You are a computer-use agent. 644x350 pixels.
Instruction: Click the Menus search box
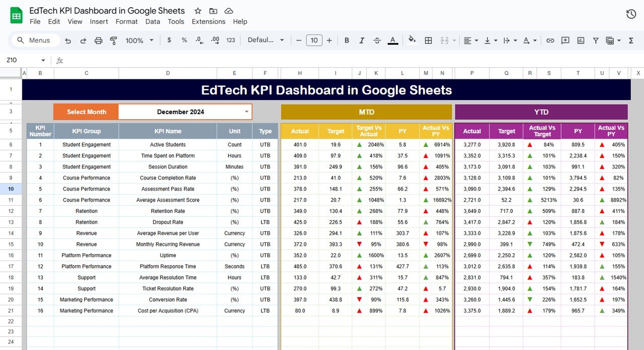pos(35,40)
